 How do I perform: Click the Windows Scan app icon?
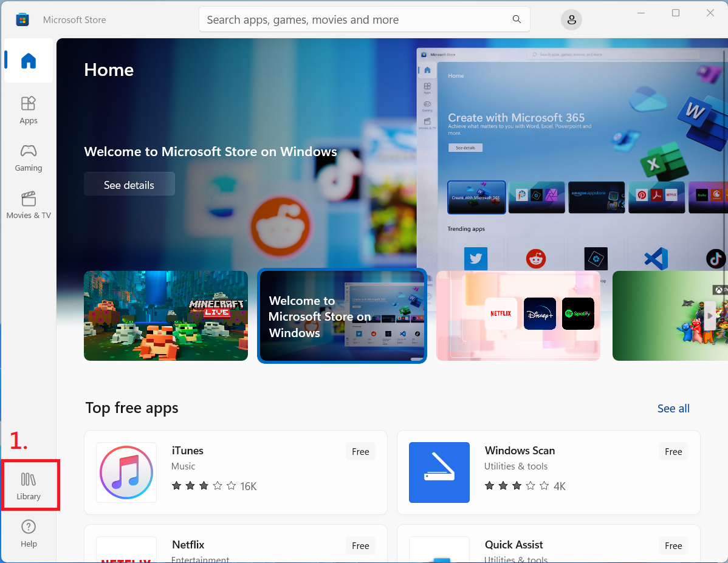coord(439,473)
